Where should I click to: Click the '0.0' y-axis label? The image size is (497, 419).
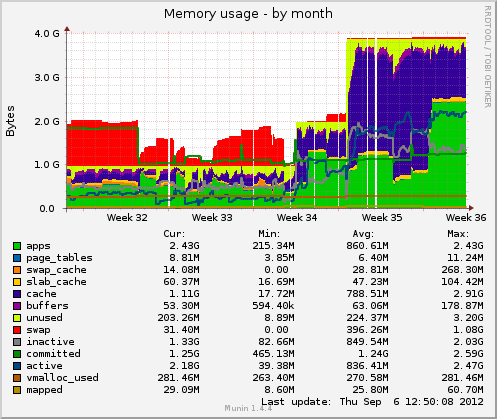[x=47, y=209]
